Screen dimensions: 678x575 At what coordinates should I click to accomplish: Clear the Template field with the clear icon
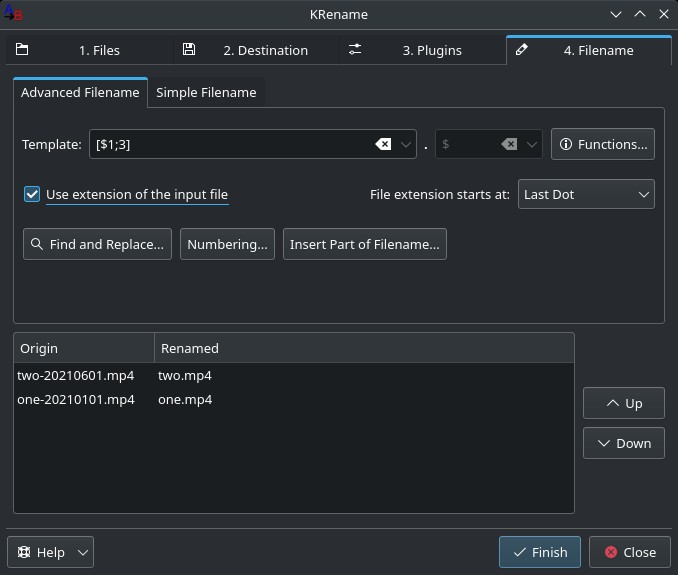pyautogui.click(x=383, y=144)
